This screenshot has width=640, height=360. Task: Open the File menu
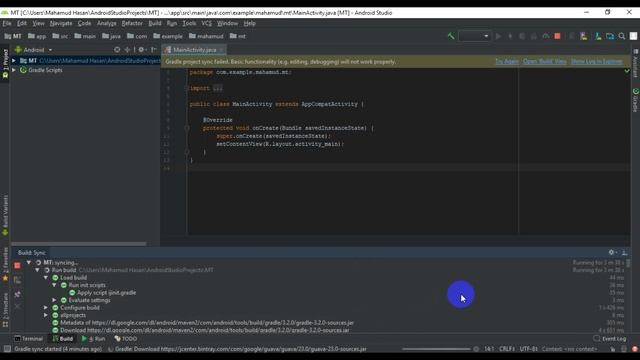tap(7, 23)
